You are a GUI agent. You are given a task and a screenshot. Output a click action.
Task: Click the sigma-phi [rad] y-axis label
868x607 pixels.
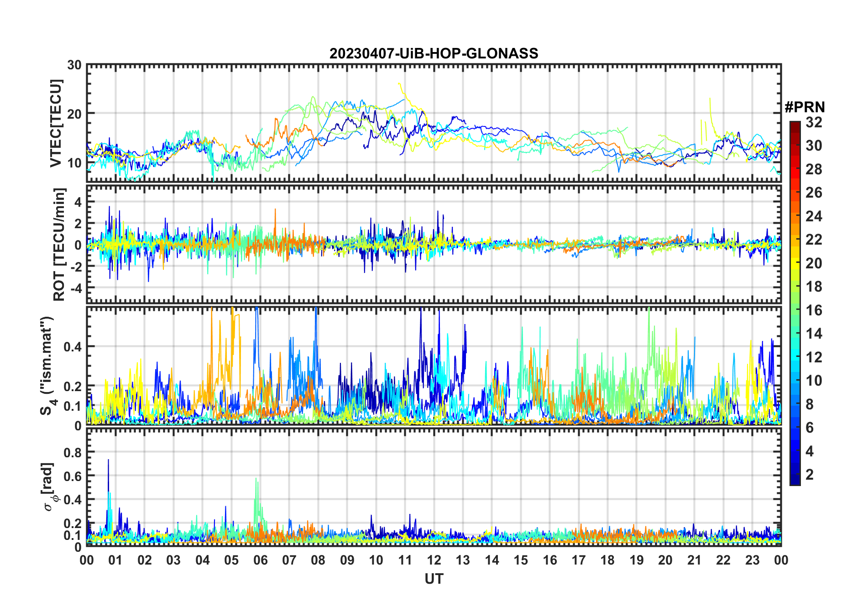click(x=48, y=487)
